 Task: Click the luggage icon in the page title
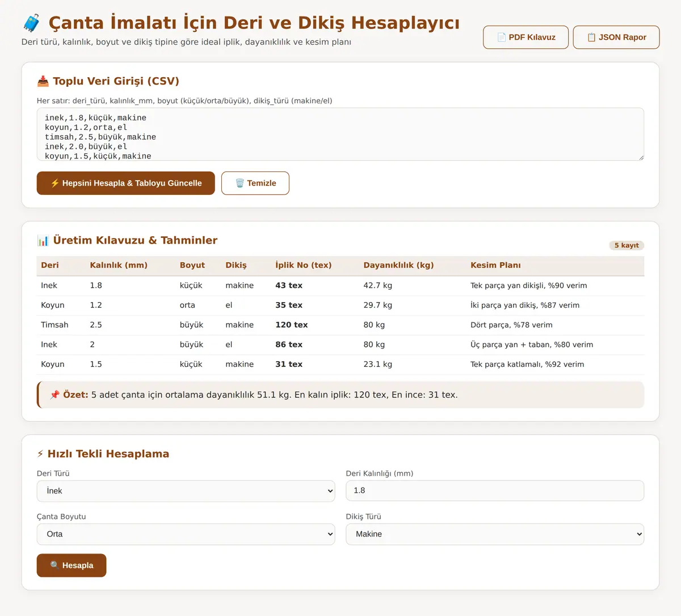click(x=32, y=23)
